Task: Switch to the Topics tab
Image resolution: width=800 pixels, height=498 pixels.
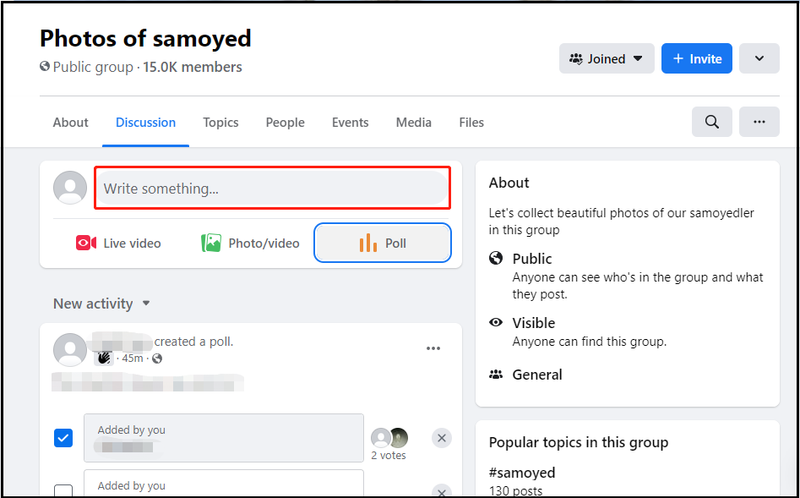Action: click(x=220, y=122)
